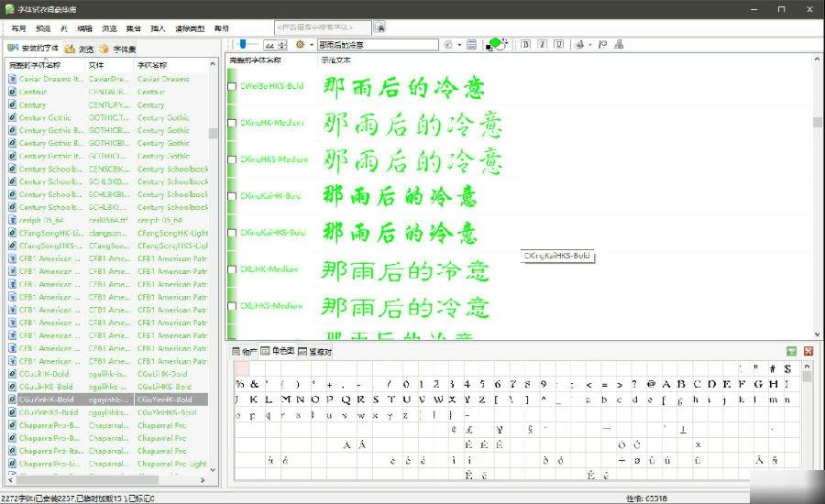Click the font search input box
This screenshot has width=825, height=504.
pos(323,27)
